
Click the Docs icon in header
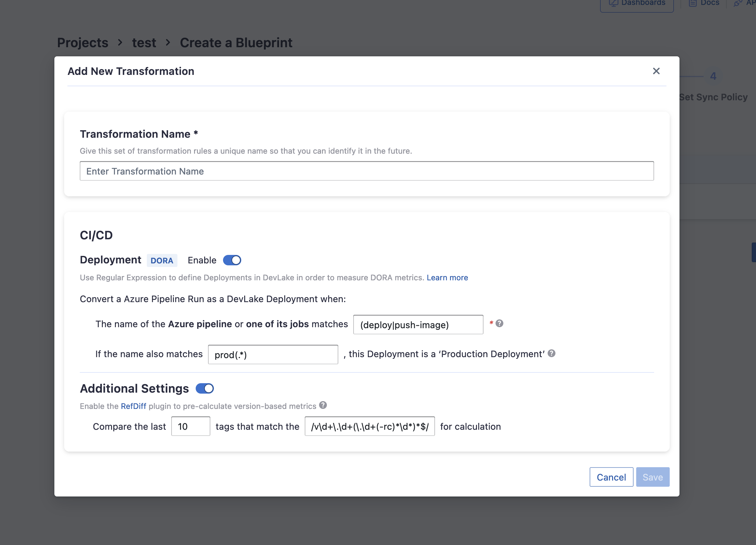pos(693,3)
